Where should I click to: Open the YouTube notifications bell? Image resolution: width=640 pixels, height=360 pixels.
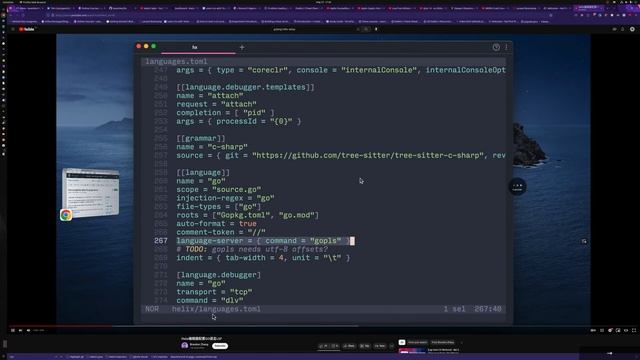tap(622, 29)
